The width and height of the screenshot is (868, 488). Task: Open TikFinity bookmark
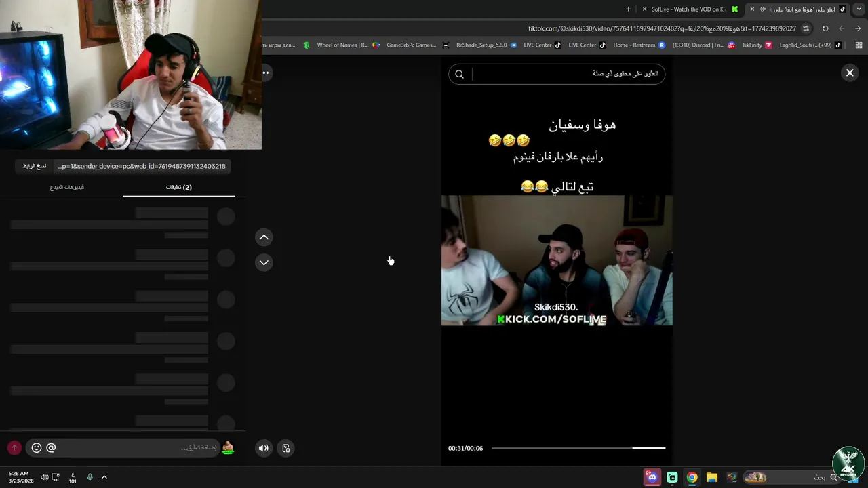coord(757,45)
